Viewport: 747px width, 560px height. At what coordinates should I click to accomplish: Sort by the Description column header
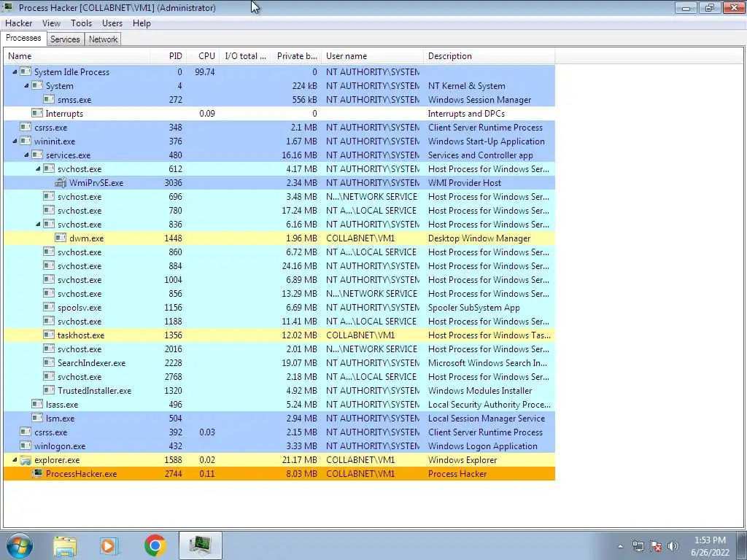pos(489,55)
